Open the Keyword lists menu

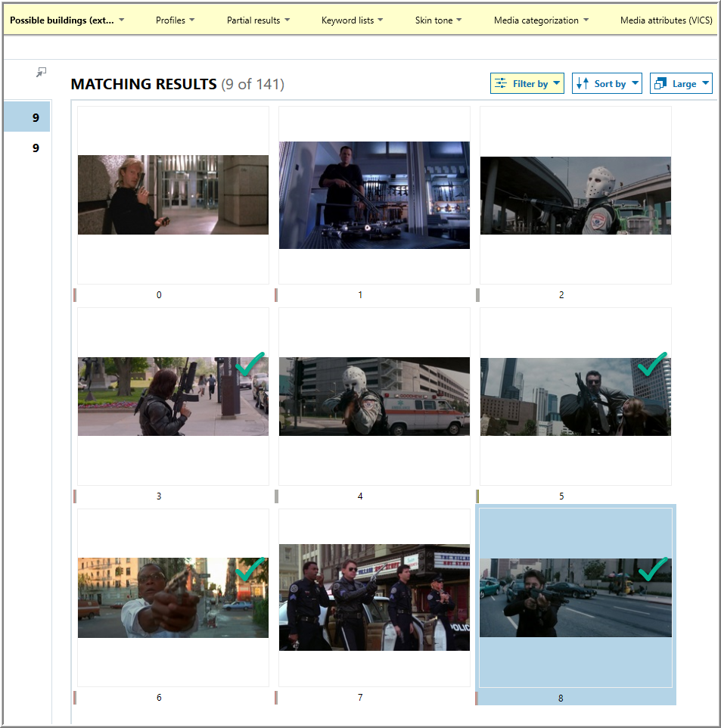coord(352,20)
